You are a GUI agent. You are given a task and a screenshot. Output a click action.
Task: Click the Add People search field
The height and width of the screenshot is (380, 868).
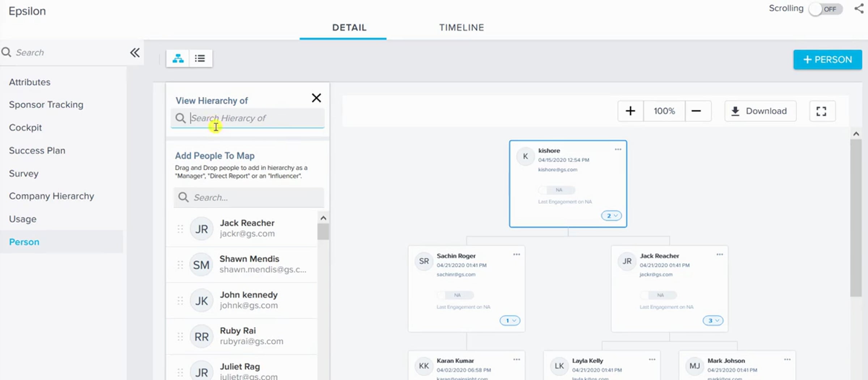pos(249,197)
